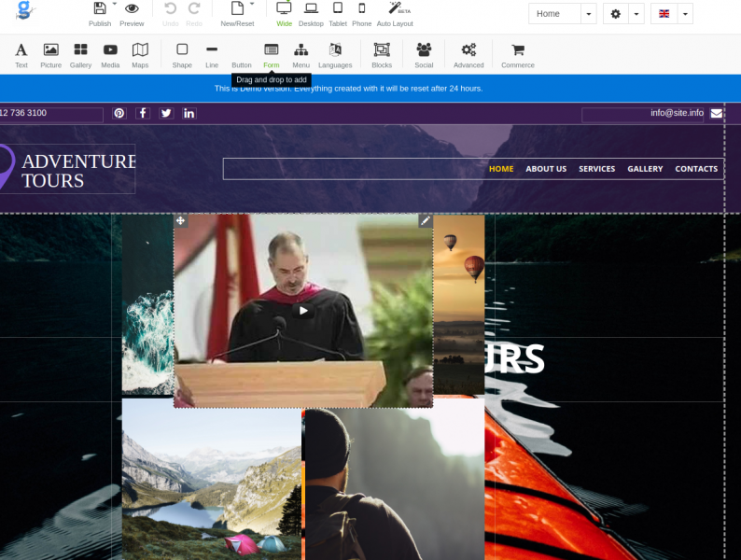Screen dimensions: 741x560
Task: Click the New/Reset page icon
Action: pos(237,8)
